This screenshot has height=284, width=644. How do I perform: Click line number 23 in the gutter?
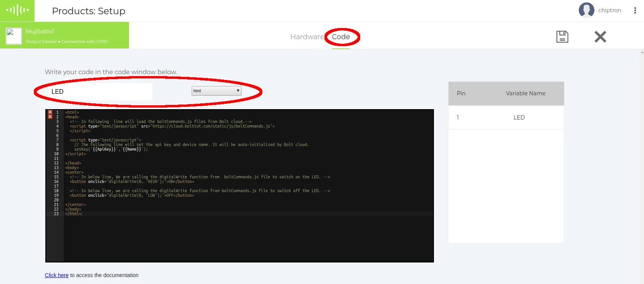[56, 214]
